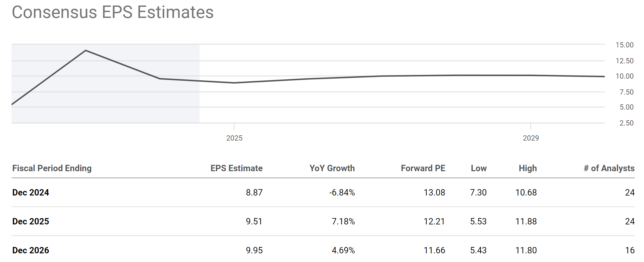Click the EPS Estimate column header
Viewport: 644px width, 262px height.
[x=236, y=168]
